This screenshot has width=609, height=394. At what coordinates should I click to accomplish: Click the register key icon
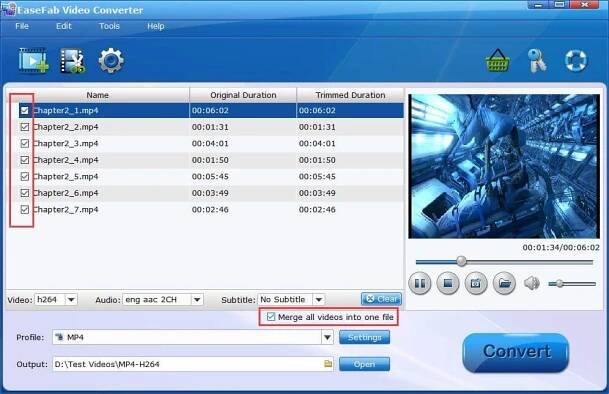[537, 61]
